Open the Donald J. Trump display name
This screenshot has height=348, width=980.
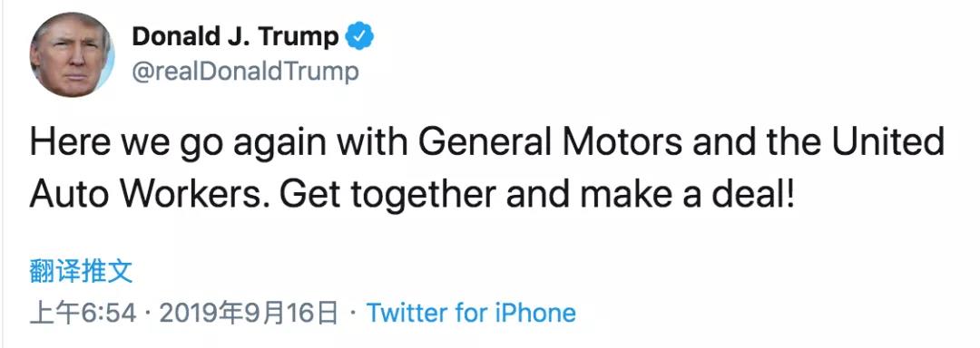(x=234, y=36)
